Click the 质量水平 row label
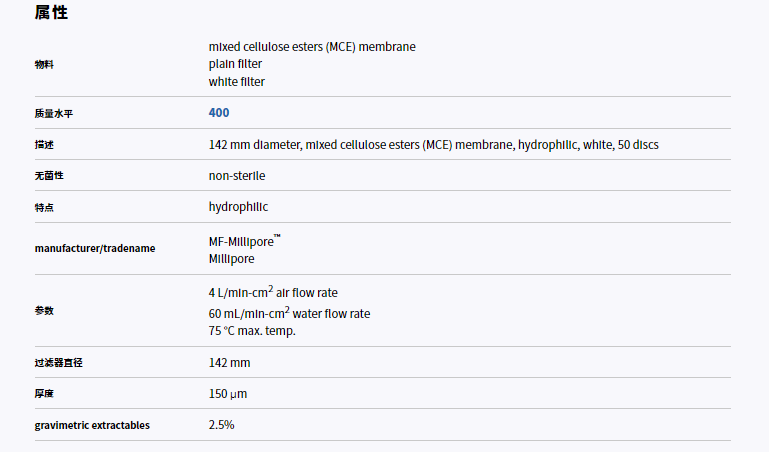769x452 pixels. [54, 113]
